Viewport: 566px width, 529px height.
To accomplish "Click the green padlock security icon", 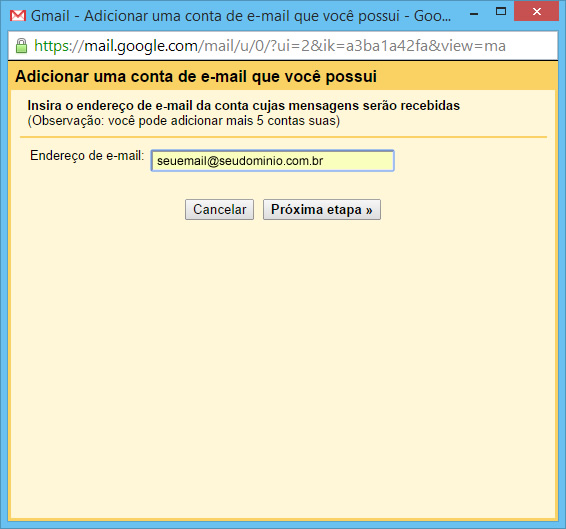I will [21, 46].
